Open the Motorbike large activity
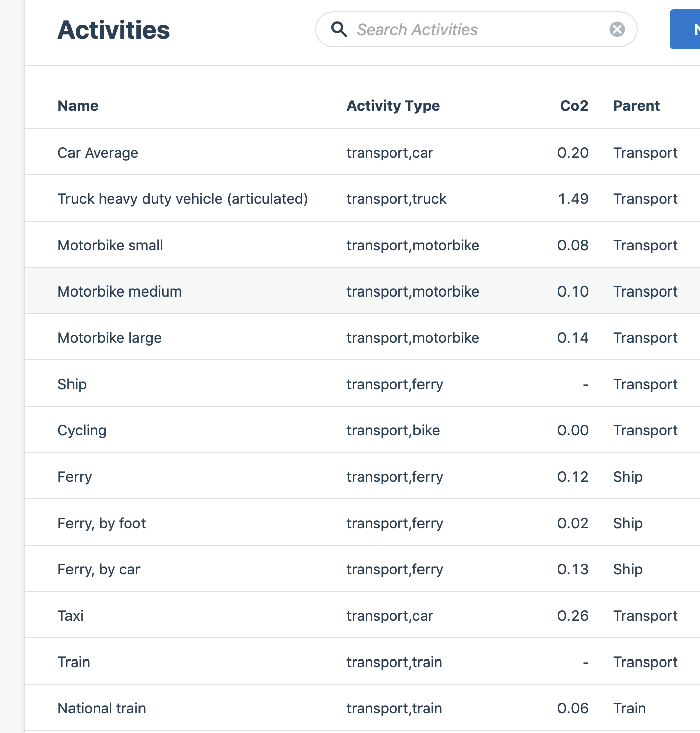 pyautogui.click(x=363, y=337)
